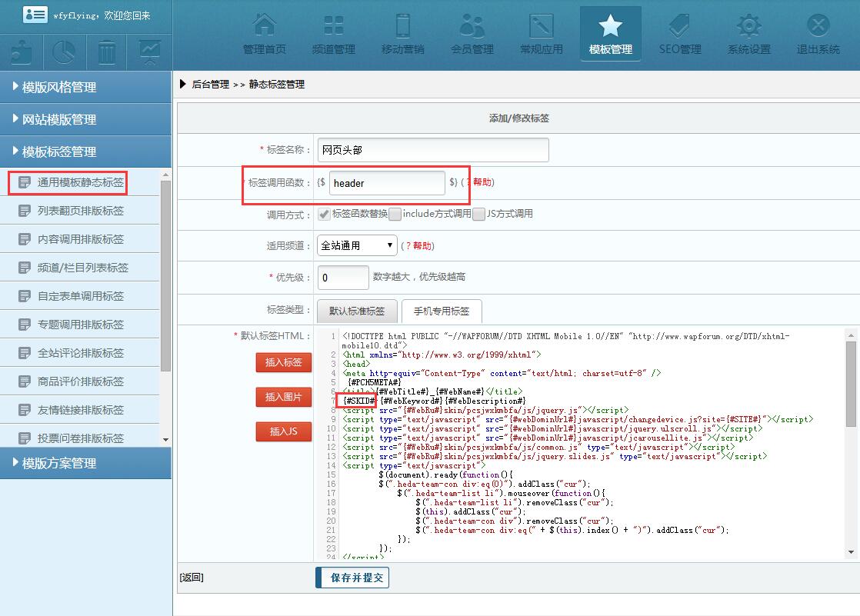Open 列表翻页排版标签 in sidebar

pos(80,211)
